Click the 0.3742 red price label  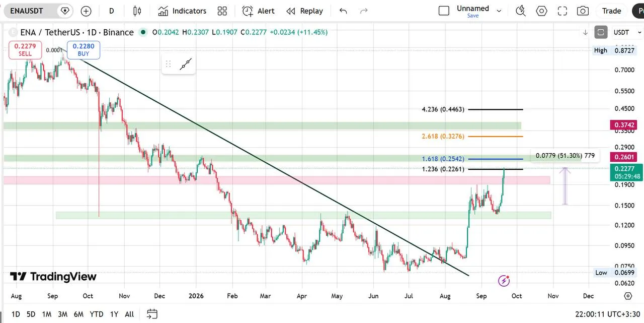point(624,124)
